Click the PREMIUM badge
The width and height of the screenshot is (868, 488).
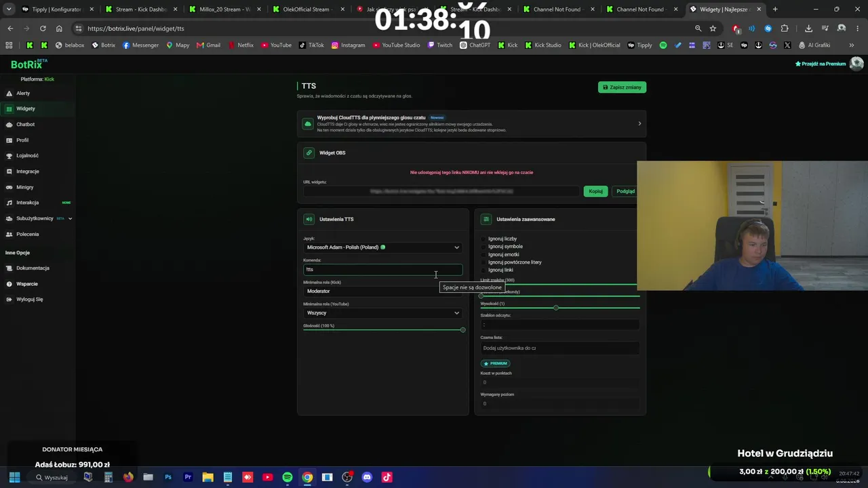tap(496, 364)
